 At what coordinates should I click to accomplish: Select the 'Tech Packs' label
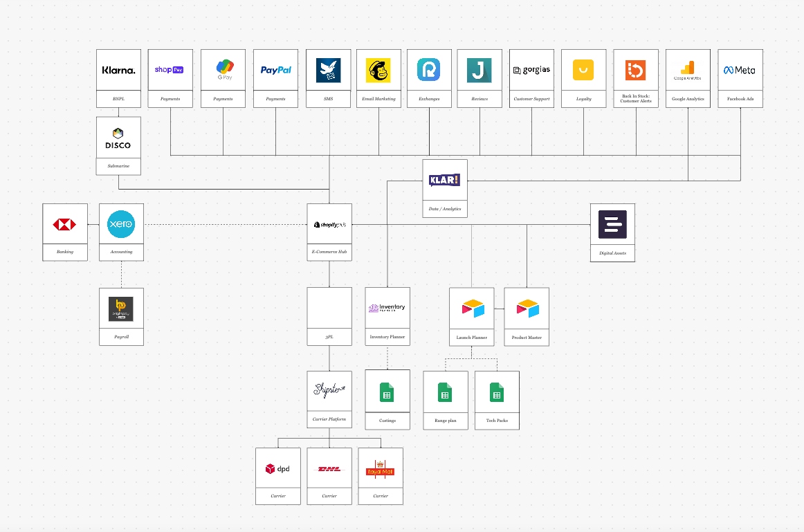pos(497,421)
